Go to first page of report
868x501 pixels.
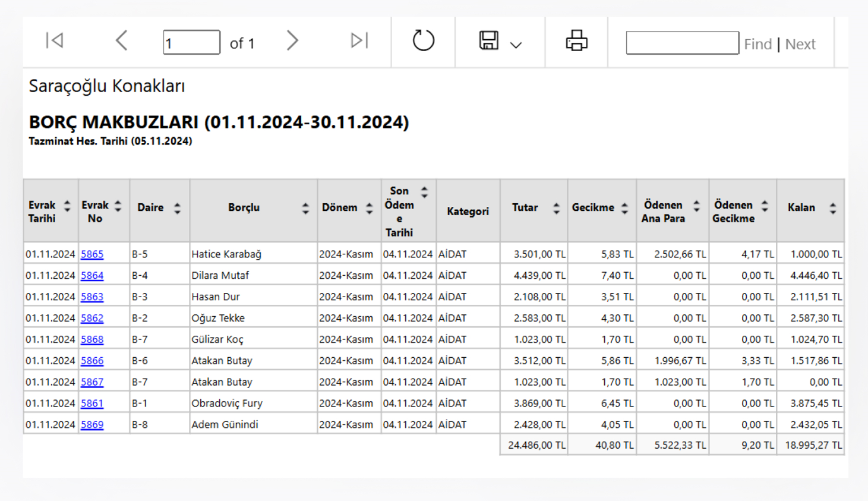click(x=55, y=40)
